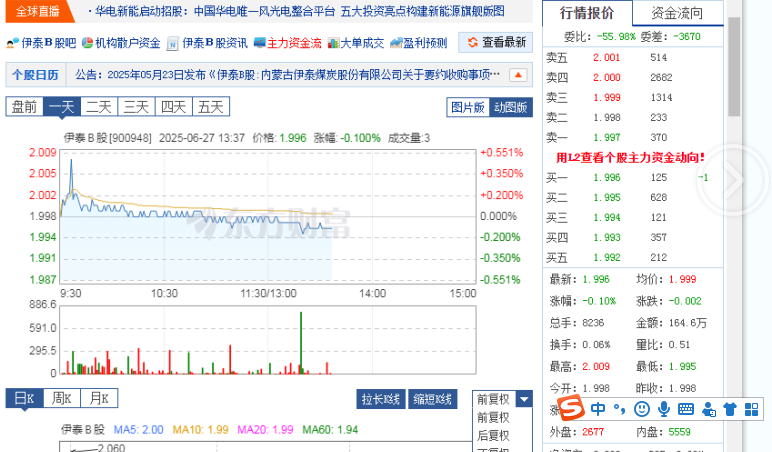Click 最高 value 2.009
Screen dimensions: 772x452
pos(596,367)
